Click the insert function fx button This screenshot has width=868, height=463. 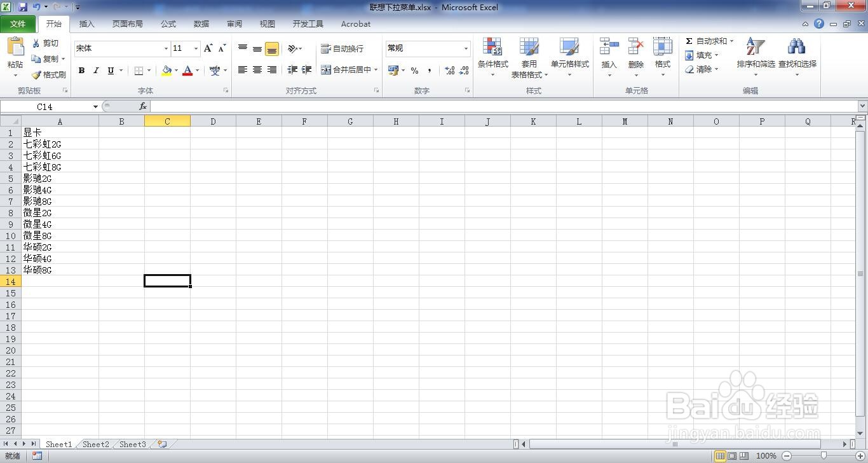point(143,107)
